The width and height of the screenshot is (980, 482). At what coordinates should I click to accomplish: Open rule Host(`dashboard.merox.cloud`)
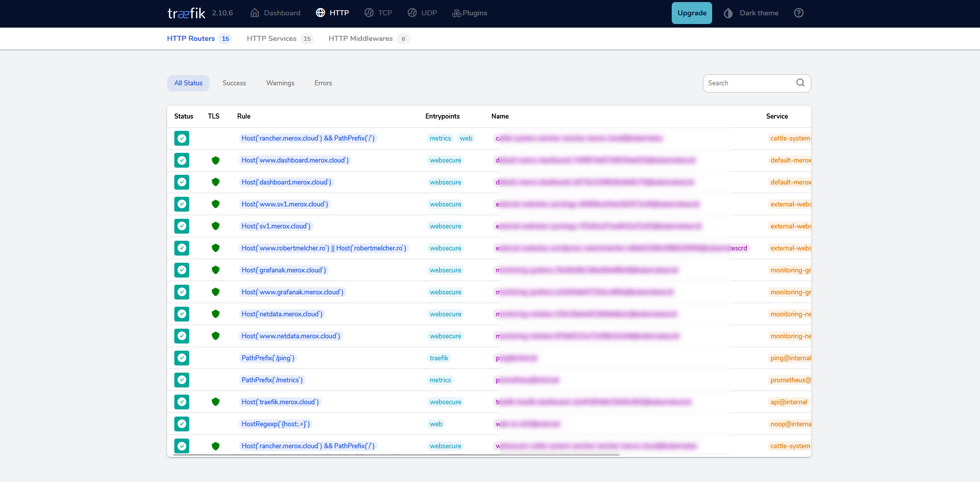[286, 182]
